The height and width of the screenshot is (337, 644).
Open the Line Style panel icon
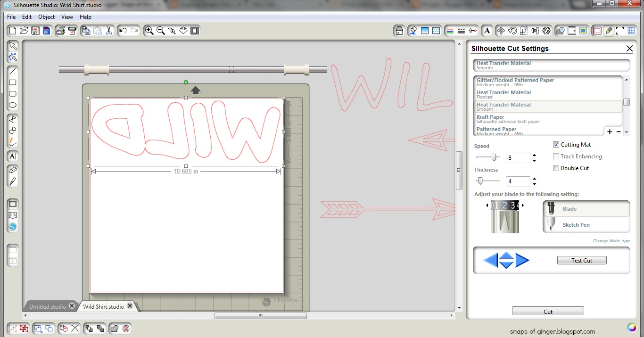pos(462,31)
